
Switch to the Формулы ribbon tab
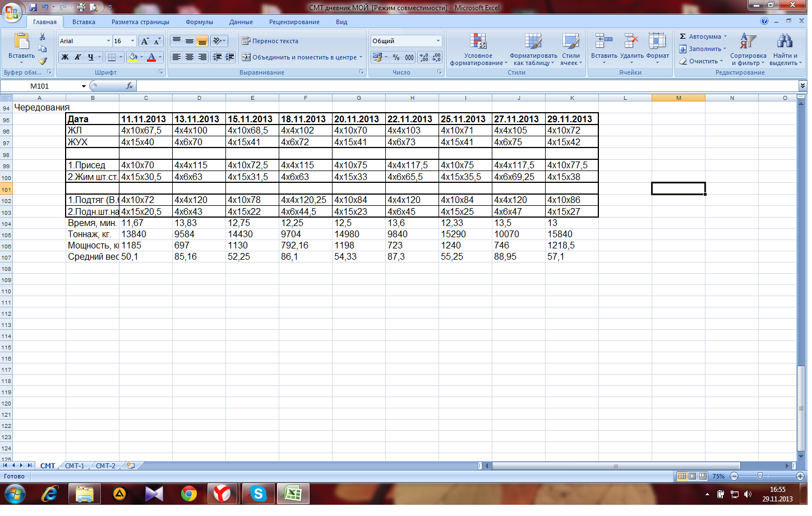(199, 22)
